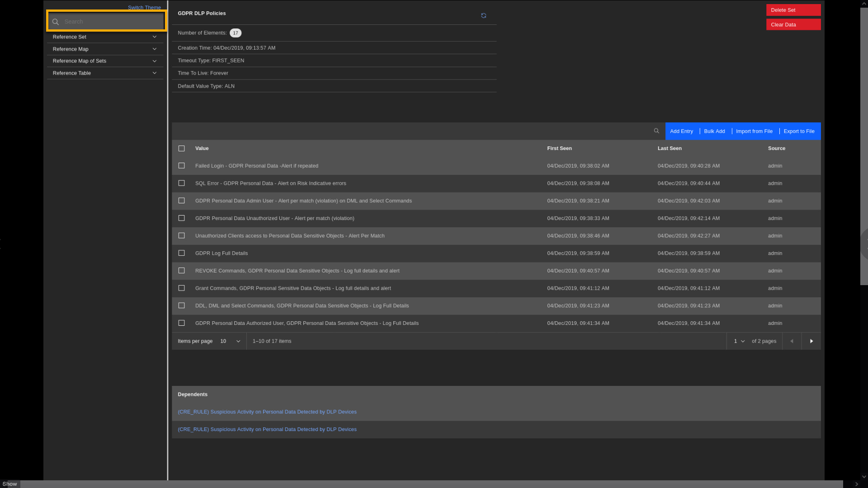Select the SQL Error entry checkbox
This screenshot has height=488, width=868.
tap(181, 183)
